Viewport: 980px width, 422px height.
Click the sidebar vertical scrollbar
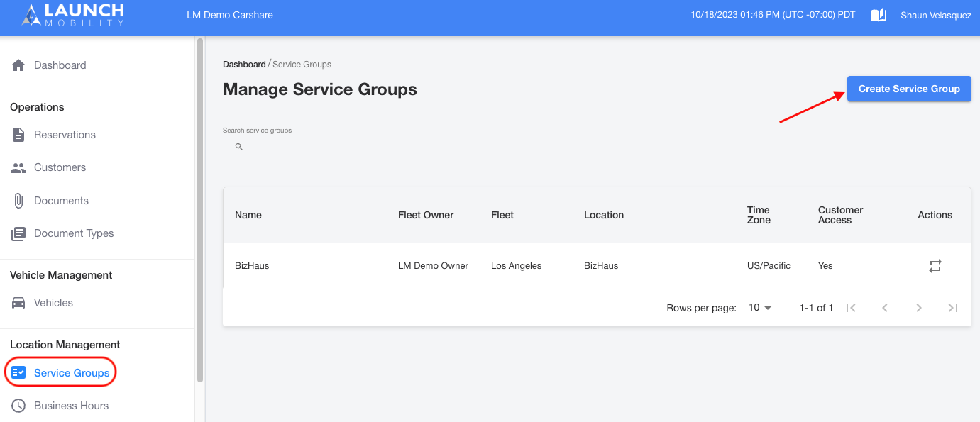[x=200, y=209]
